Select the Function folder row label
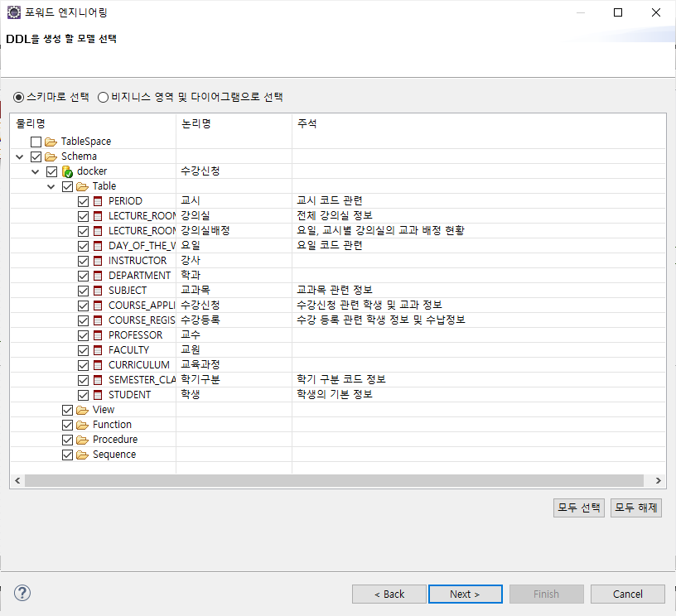Image resolution: width=676 pixels, height=616 pixels. 112,425
